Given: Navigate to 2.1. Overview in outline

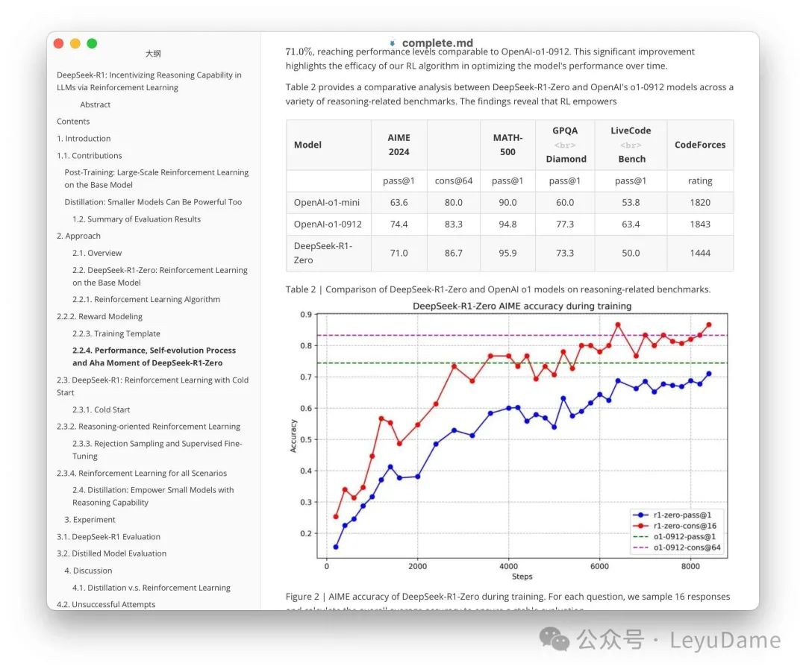Looking at the screenshot, I should [97, 253].
